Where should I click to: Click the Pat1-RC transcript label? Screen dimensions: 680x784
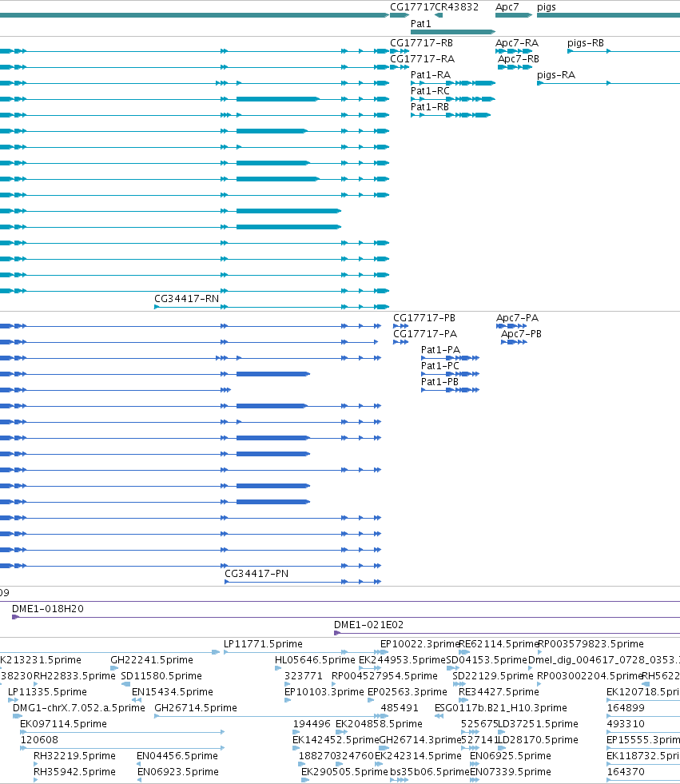tap(430, 91)
